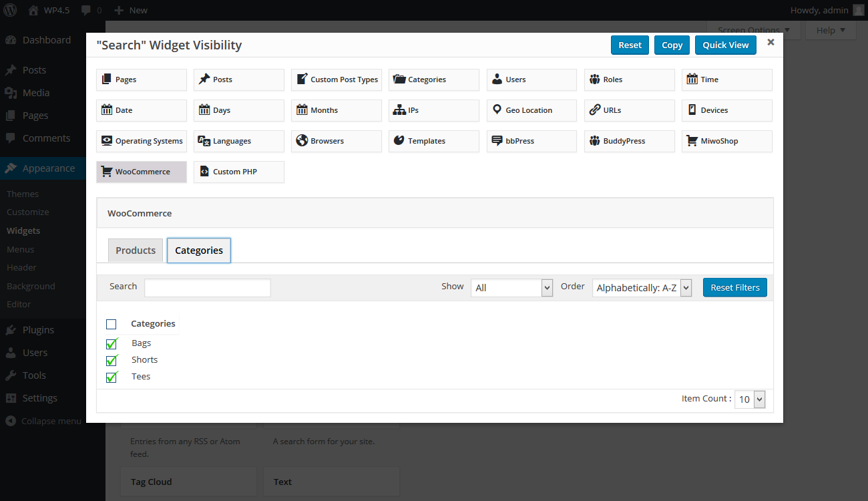This screenshot has height=501, width=868.
Task: Open the Menus submenu link
Action: [x=20, y=249]
